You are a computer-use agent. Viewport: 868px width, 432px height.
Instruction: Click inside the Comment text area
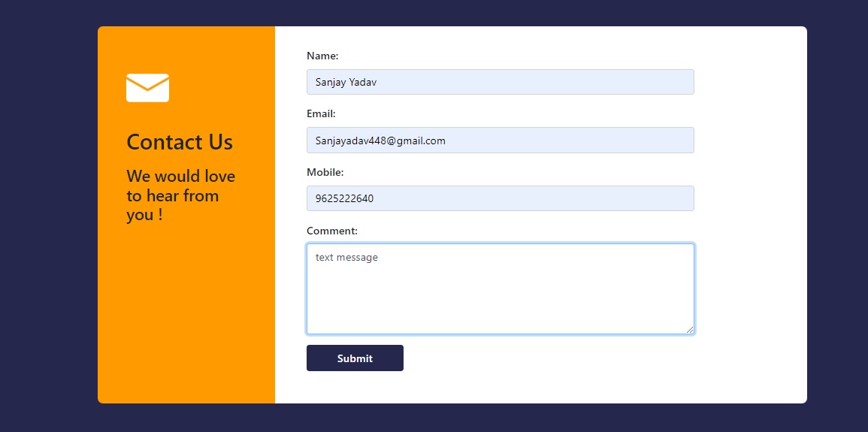(500, 289)
